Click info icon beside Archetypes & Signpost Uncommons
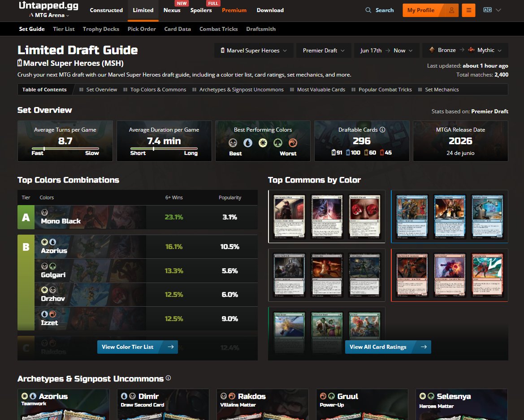 point(168,378)
